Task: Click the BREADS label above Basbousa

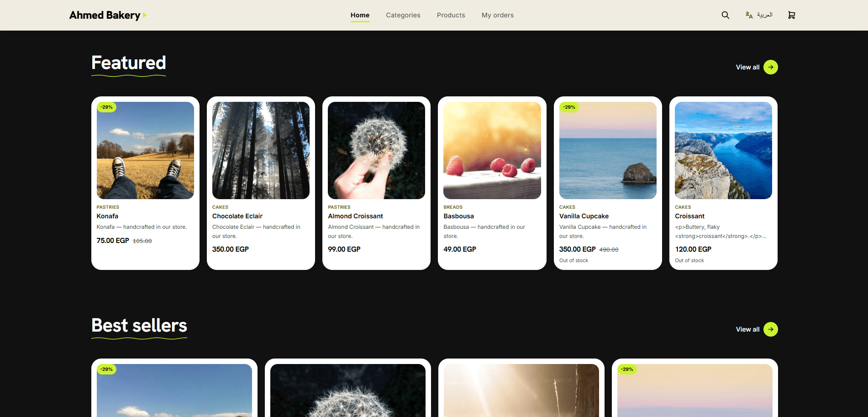Action: point(453,207)
